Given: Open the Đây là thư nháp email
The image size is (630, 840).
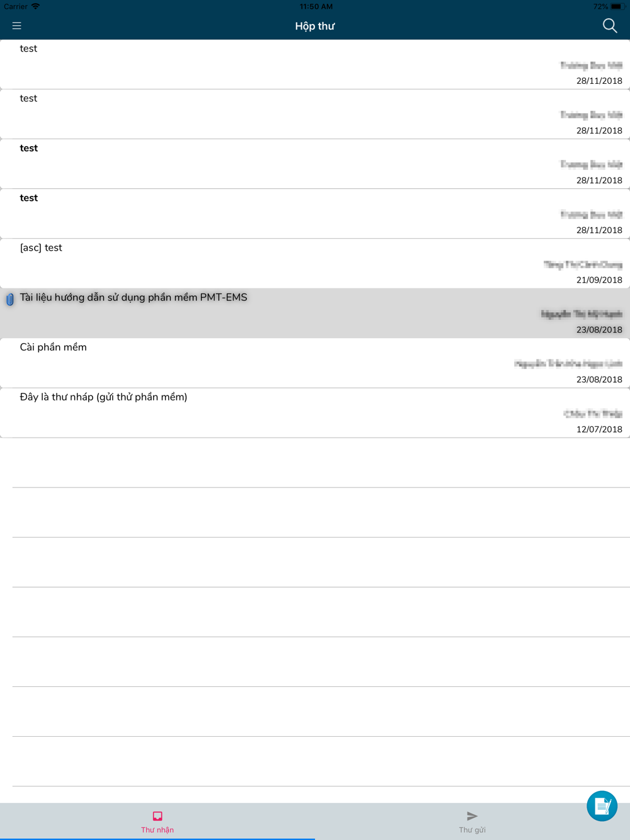Looking at the screenshot, I should click(x=315, y=412).
